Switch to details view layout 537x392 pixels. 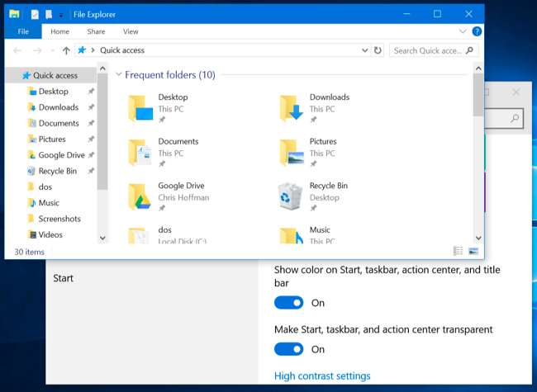(x=458, y=251)
